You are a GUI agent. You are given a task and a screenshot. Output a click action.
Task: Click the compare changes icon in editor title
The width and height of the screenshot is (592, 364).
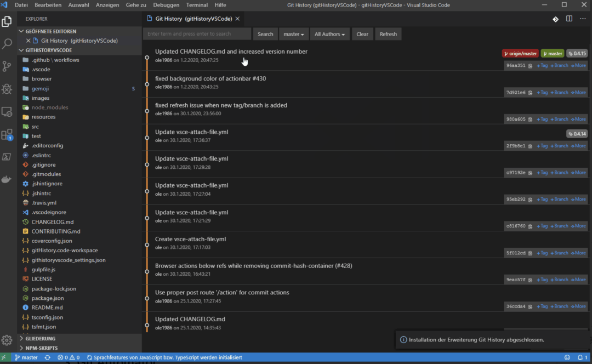coord(555,19)
